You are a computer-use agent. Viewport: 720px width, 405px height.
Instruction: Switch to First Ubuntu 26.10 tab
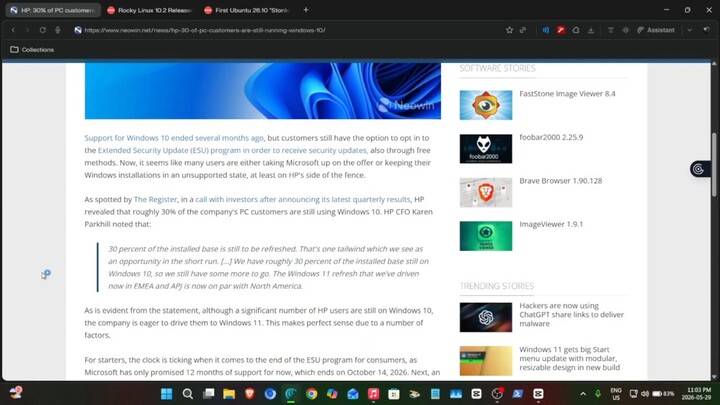click(247, 10)
